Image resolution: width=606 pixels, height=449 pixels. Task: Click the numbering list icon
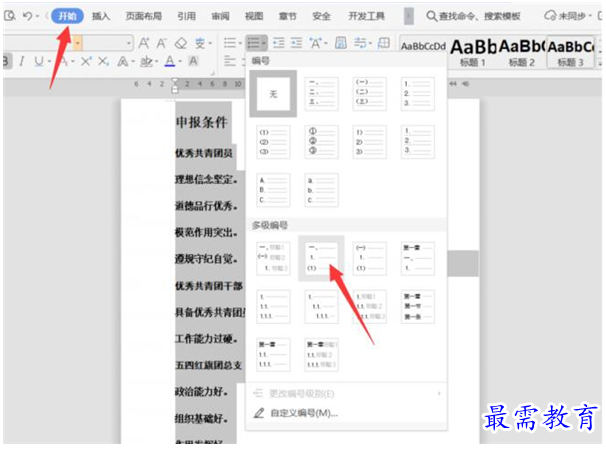(x=254, y=43)
